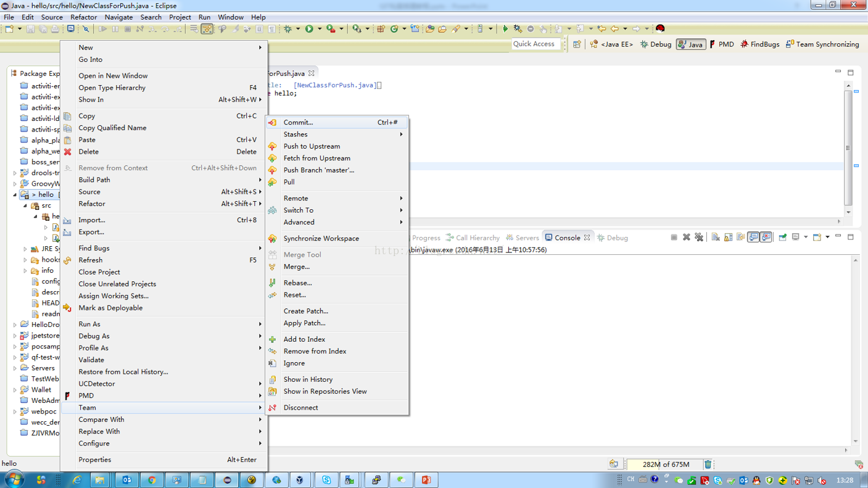Select the webpoc project in Package Explorer
The width and height of the screenshot is (868, 488).
pos(44,411)
